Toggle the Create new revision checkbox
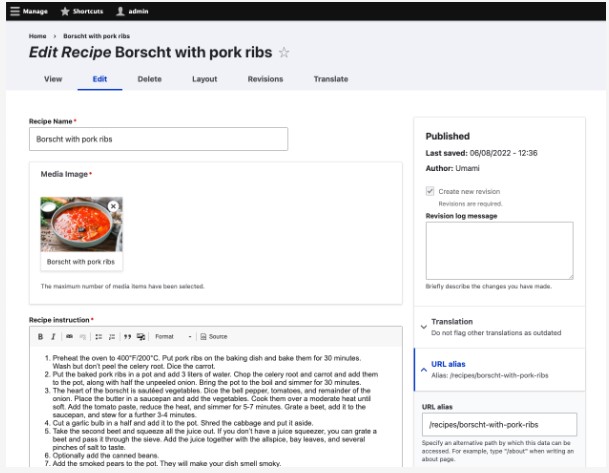 tap(430, 191)
